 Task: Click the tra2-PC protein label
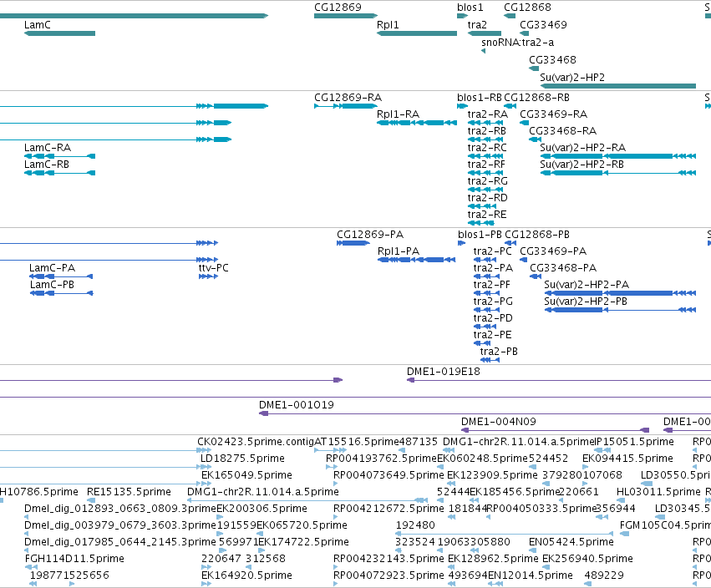pos(492,251)
